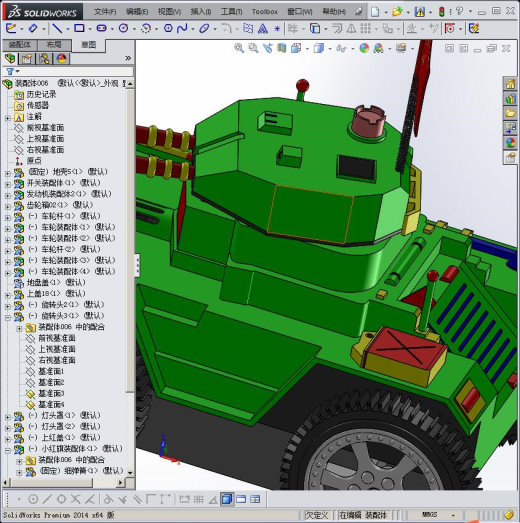Switch to the 装配体 command tab
Image resolution: width=520 pixels, height=523 pixels.
(x=19, y=45)
